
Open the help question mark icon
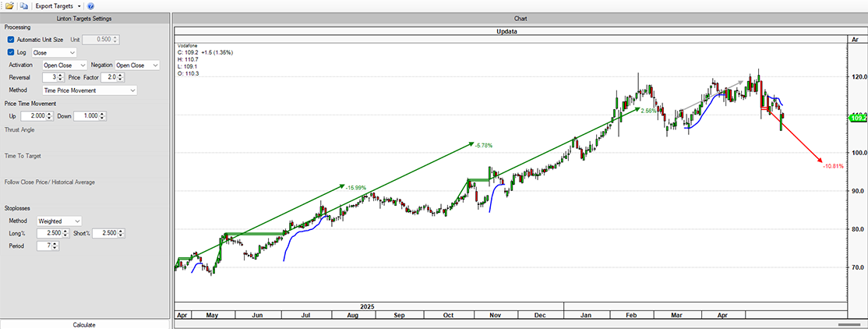[x=91, y=6]
